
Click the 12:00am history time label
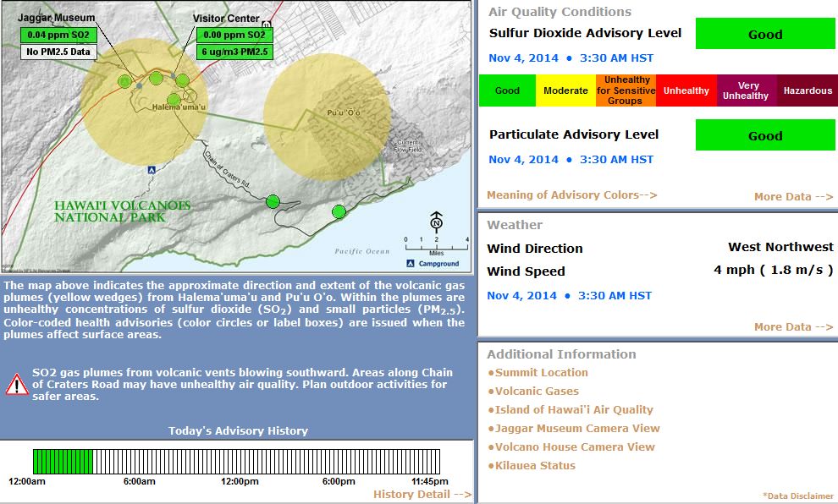click(x=27, y=481)
